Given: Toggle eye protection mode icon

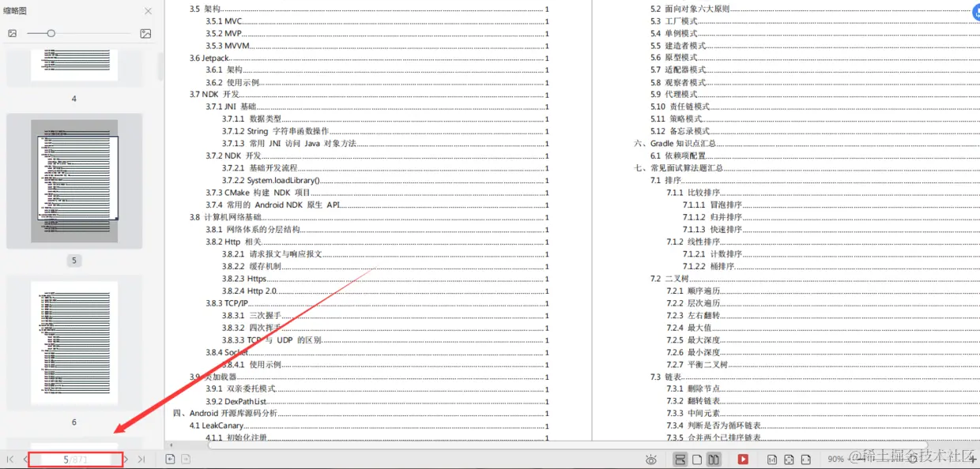Looking at the screenshot, I should [x=651, y=459].
